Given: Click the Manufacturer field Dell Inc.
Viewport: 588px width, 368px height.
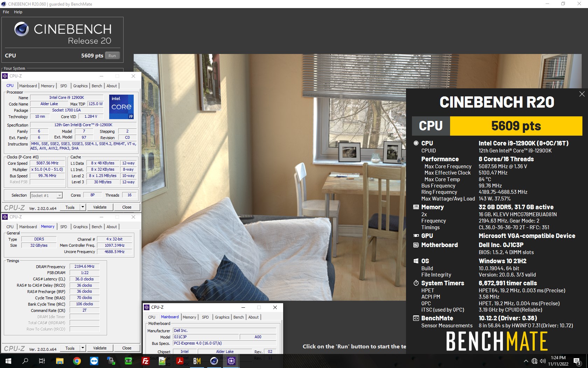Looking at the screenshot, I should 224,330.
